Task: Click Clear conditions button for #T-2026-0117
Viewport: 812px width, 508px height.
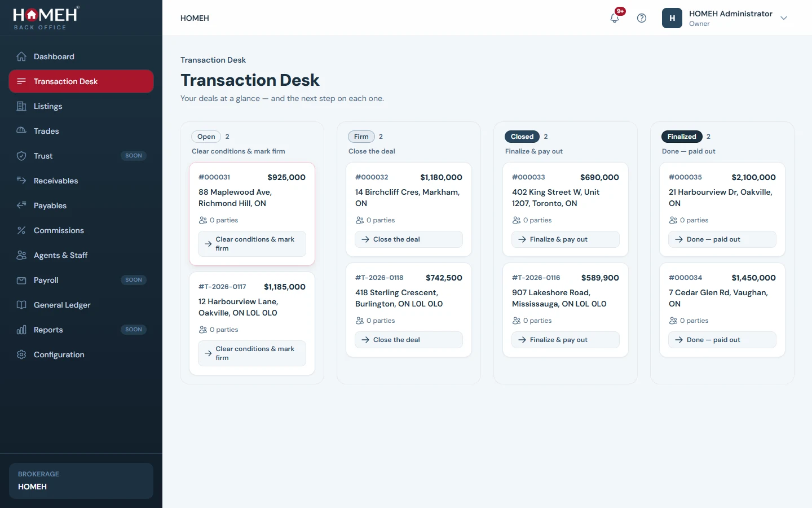Action: (x=252, y=353)
